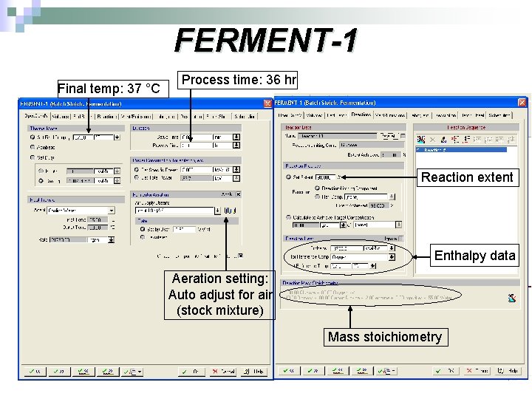Open target concentration unit dropdown

tap(343, 225)
